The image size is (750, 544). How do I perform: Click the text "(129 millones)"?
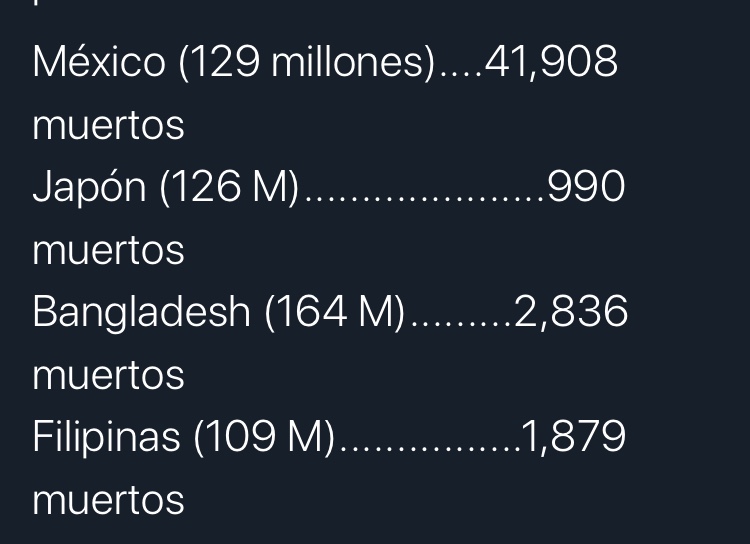click(307, 63)
